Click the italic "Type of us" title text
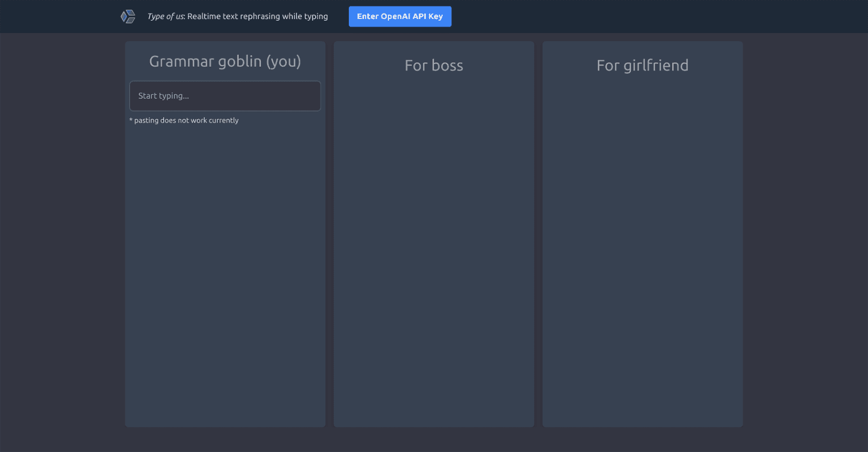The width and height of the screenshot is (868, 452). coord(165,16)
